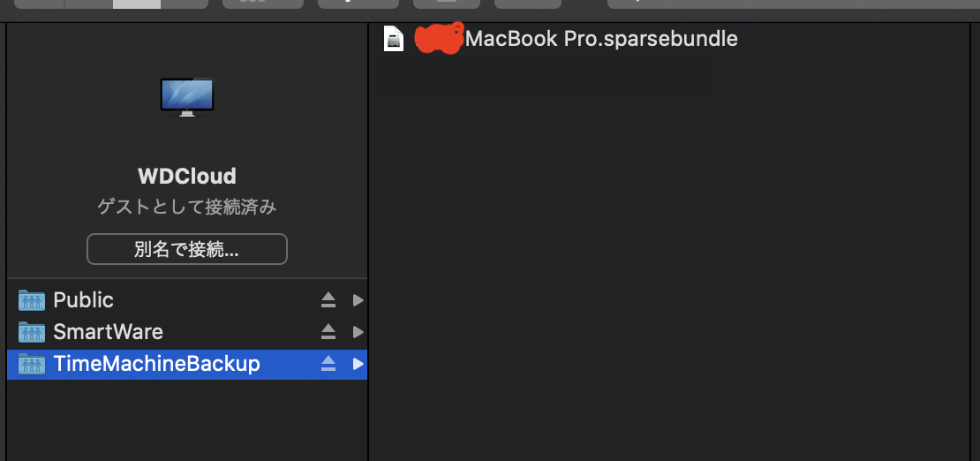The image size is (980, 461).
Task: Select the MacBook Pro.sparsebundle file name
Action: pyautogui.click(x=600, y=39)
